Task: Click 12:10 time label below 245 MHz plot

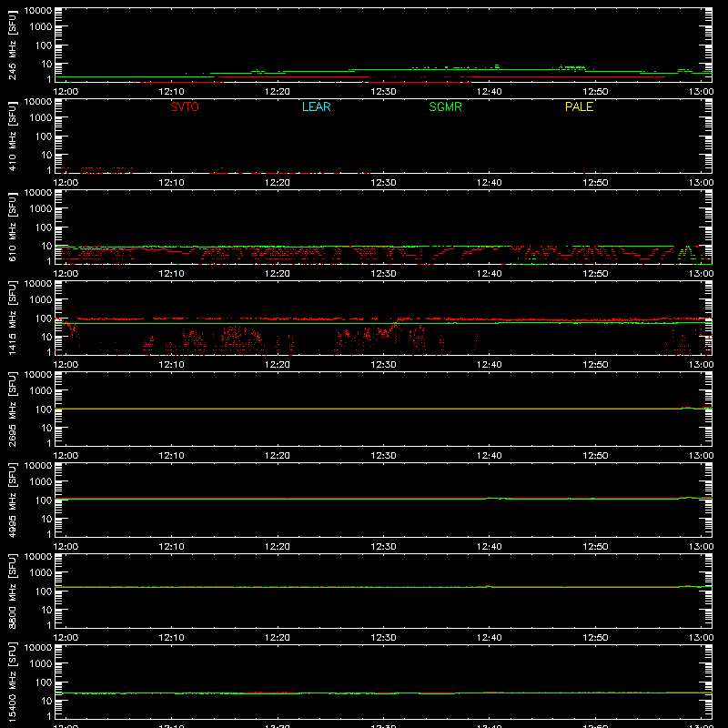Action: [x=171, y=92]
